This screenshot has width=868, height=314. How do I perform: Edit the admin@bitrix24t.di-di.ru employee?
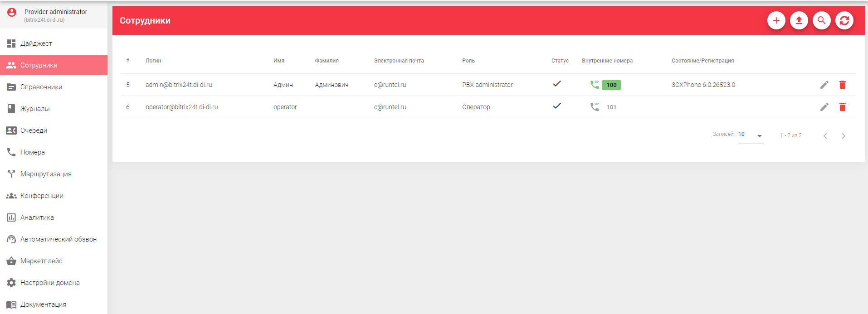click(x=824, y=85)
